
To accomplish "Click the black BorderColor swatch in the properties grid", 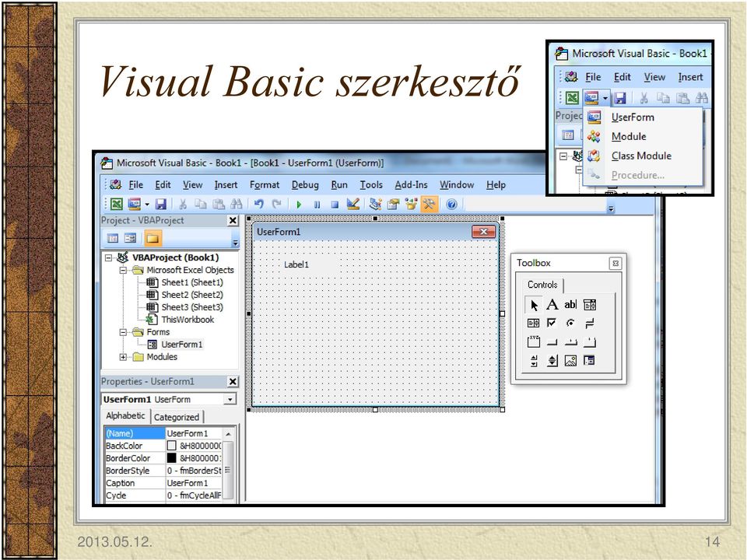I will click(171, 458).
